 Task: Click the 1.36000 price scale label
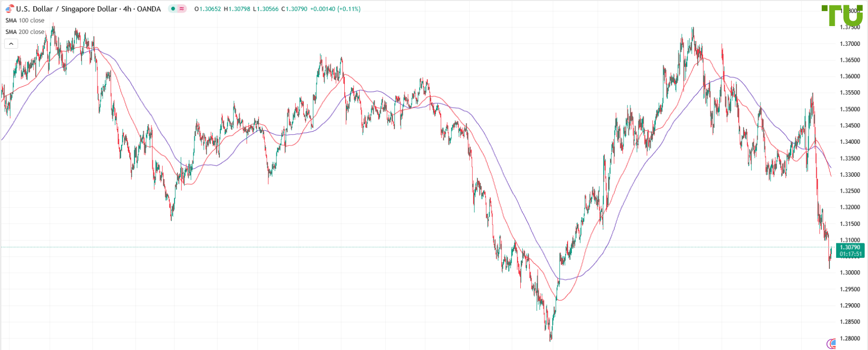[x=850, y=76]
